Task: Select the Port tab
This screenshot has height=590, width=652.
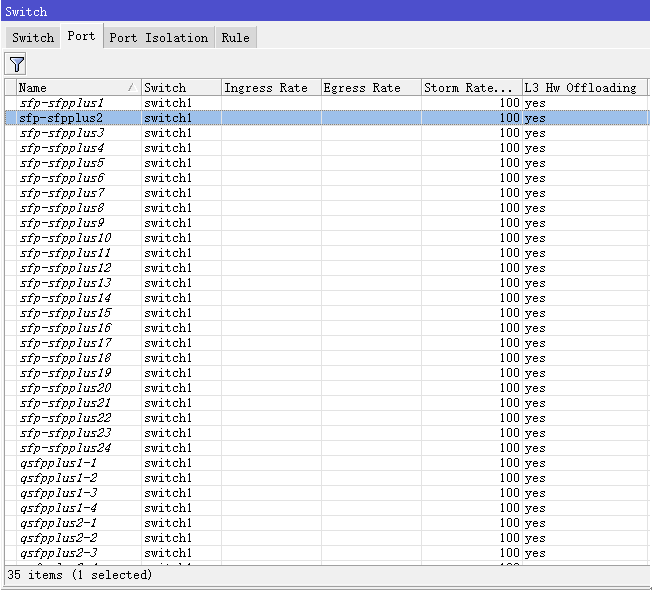Action: coord(81,36)
